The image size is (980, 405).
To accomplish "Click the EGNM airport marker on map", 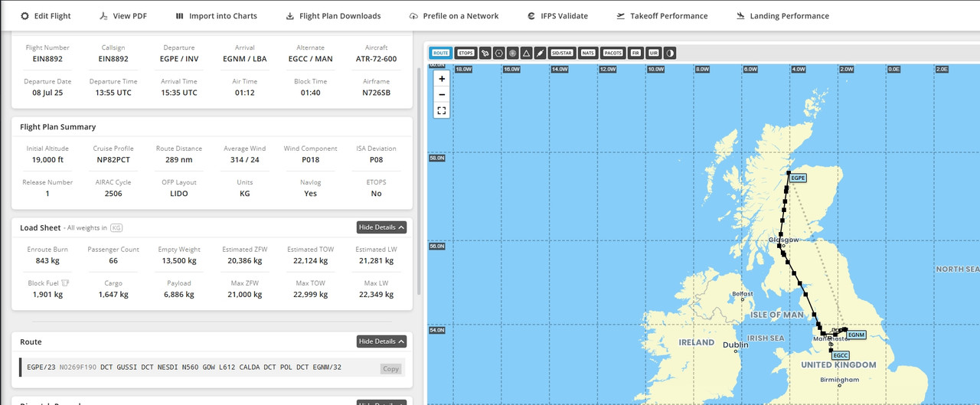I will coord(857,335).
